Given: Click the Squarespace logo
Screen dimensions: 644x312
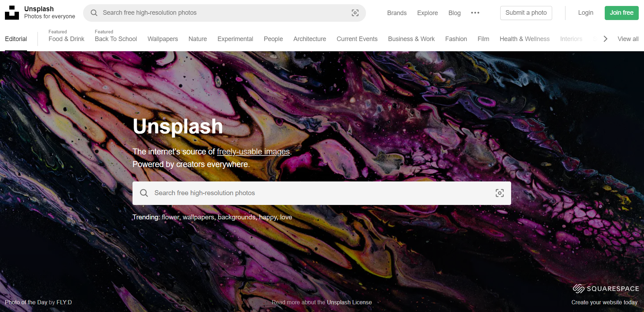Looking at the screenshot, I should (x=606, y=288).
